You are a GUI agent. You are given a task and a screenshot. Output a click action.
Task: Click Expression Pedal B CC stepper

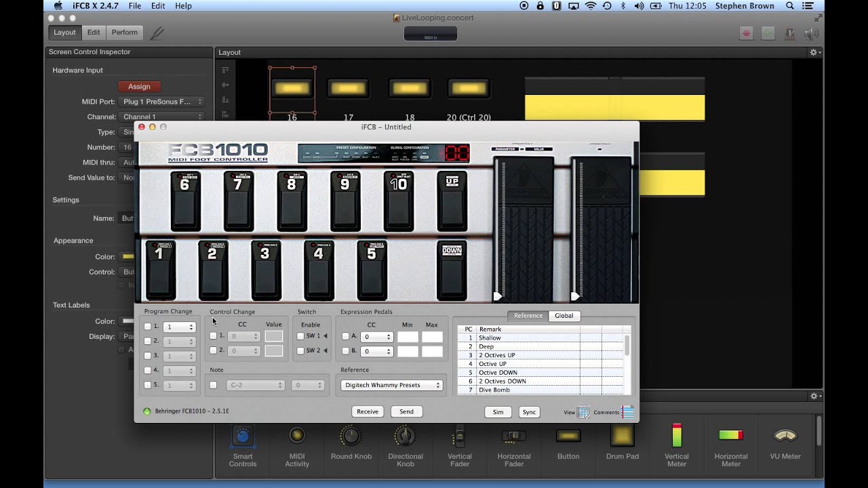pyautogui.click(x=389, y=352)
